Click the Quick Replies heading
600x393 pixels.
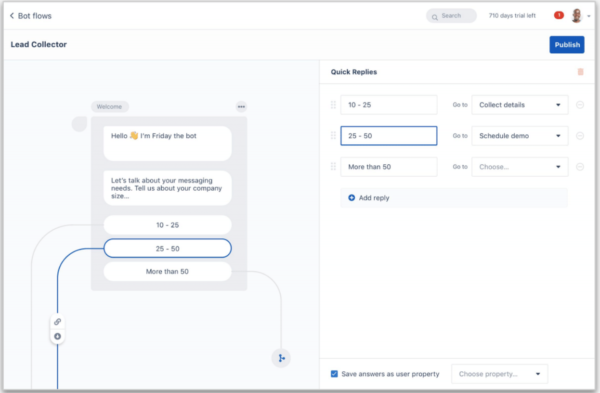coord(354,72)
